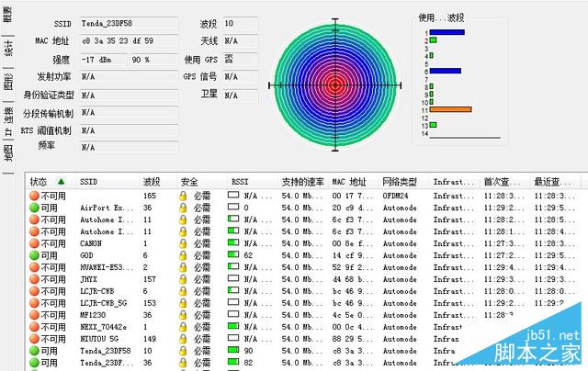Click the green sort arrow in 状态 header
This screenshot has height=371, width=588.
tap(61, 182)
